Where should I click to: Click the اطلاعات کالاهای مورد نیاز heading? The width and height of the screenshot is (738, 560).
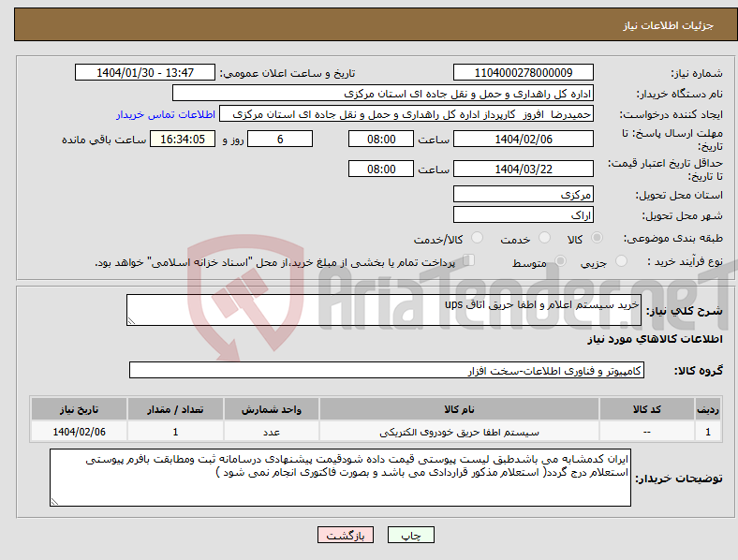(655, 339)
